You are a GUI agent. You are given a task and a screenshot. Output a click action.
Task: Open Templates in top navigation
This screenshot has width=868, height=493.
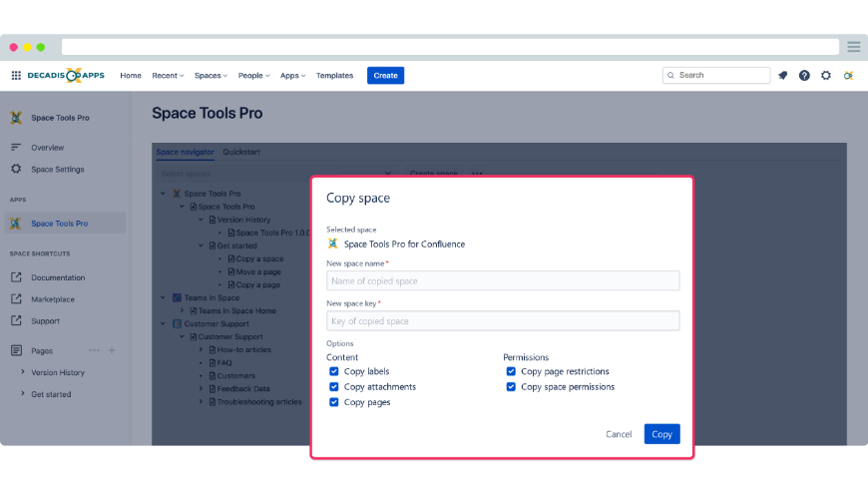pyautogui.click(x=334, y=75)
